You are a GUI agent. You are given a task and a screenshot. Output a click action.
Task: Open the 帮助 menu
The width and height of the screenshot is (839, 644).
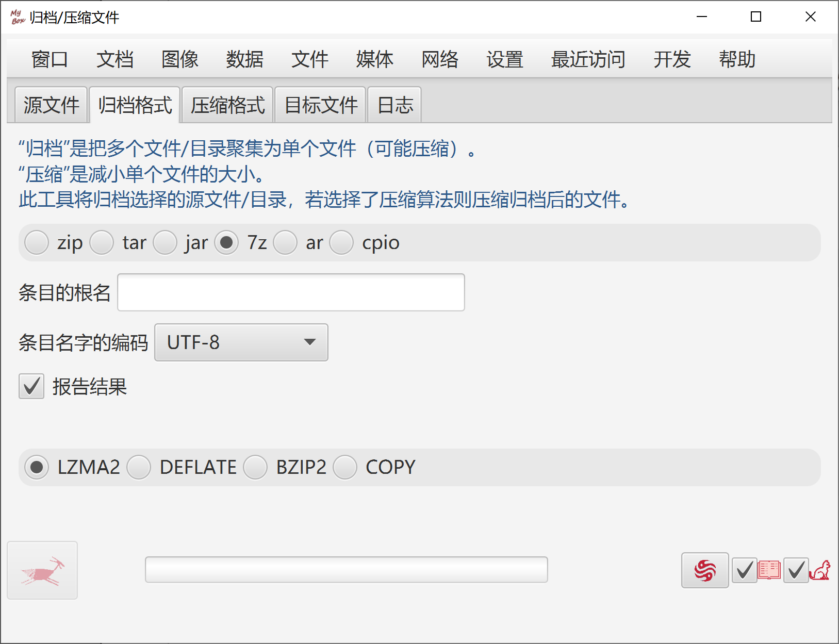(737, 59)
